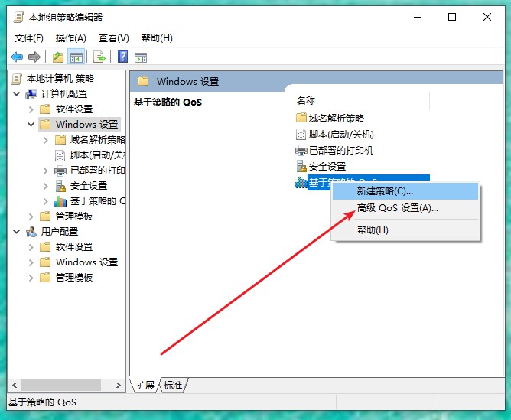Toggle the Show/Hide console tree icon
The width and height of the screenshot is (511, 420).
tap(76, 57)
